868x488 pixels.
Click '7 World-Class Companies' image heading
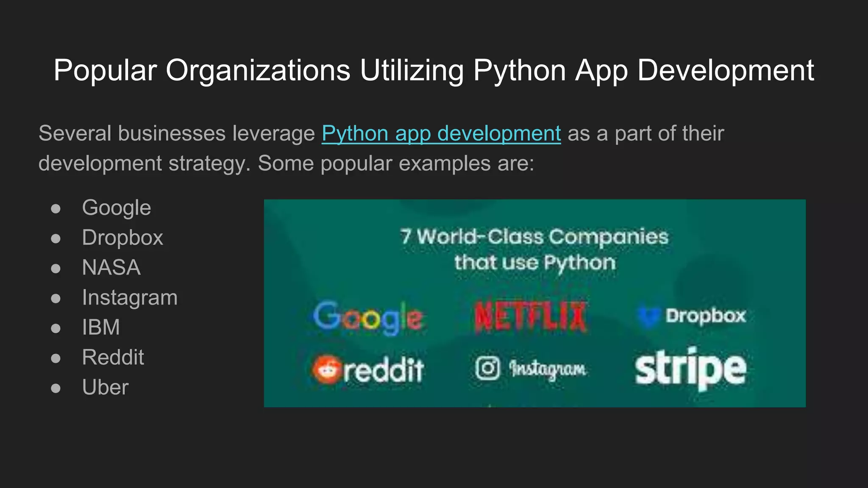(x=534, y=237)
